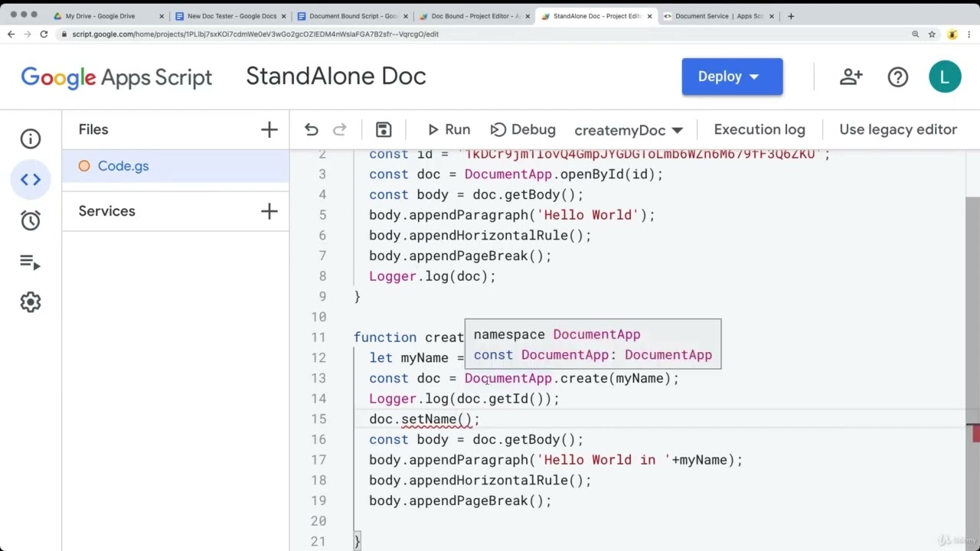Open the Triggers alarm clock icon
The image size is (980, 551).
tap(31, 220)
